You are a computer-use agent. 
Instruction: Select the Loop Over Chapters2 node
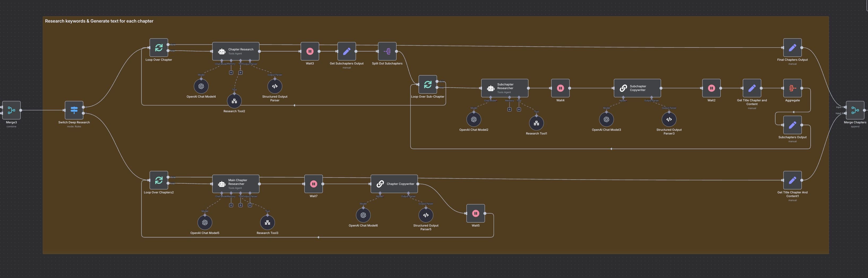[x=159, y=180]
